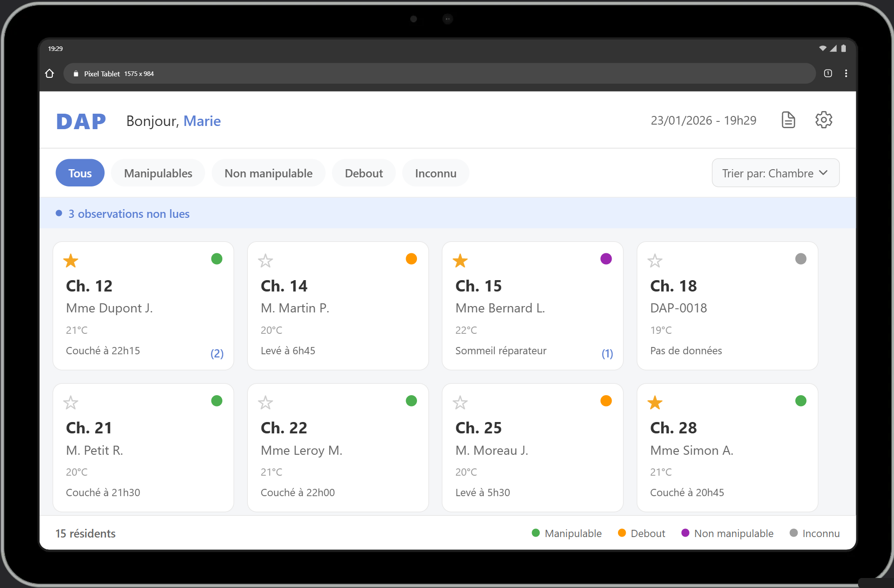Click the green status dot on Ch. 12
894x588 pixels.
[x=217, y=259]
